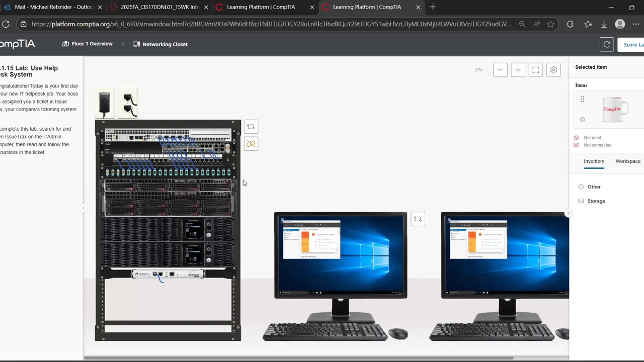This screenshot has height=362, width=644.
Task: Open the favorites list icon
Action: click(588, 24)
